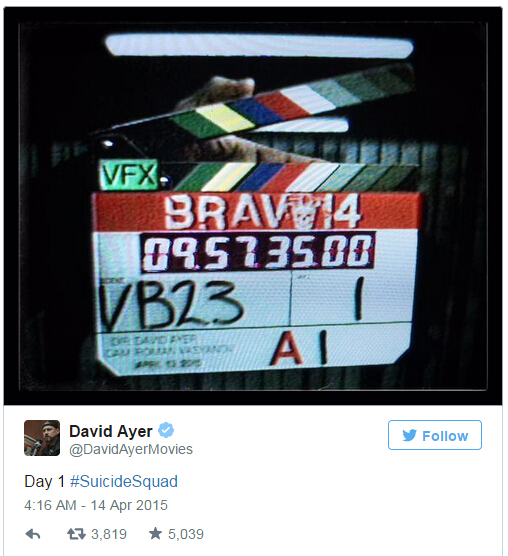Click the Twitter bird in Follow button
Screen dimensions: 508x556
409,435
